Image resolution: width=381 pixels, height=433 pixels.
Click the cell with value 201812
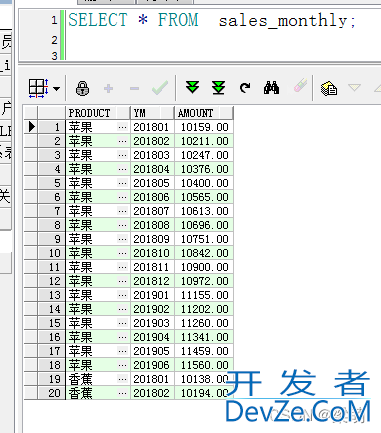click(x=152, y=281)
